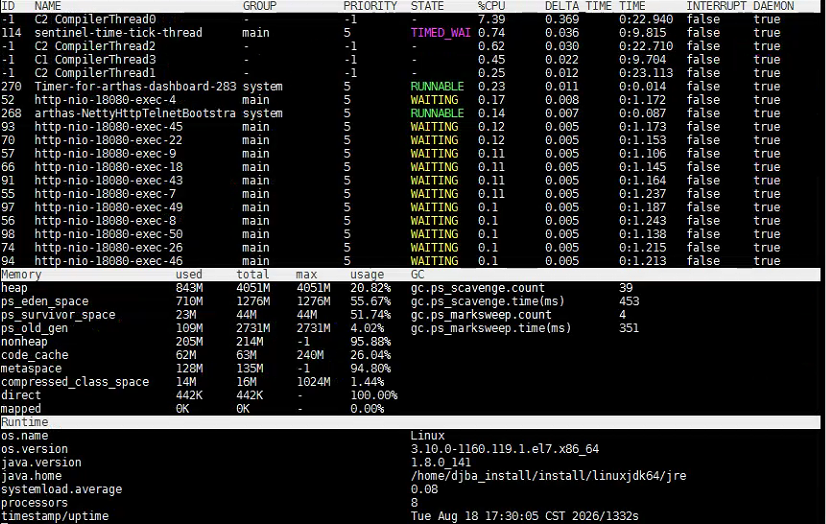The width and height of the screenshot is (826, 524).
Task: Click the 0:23.113 time value
Action: (646, 73)
